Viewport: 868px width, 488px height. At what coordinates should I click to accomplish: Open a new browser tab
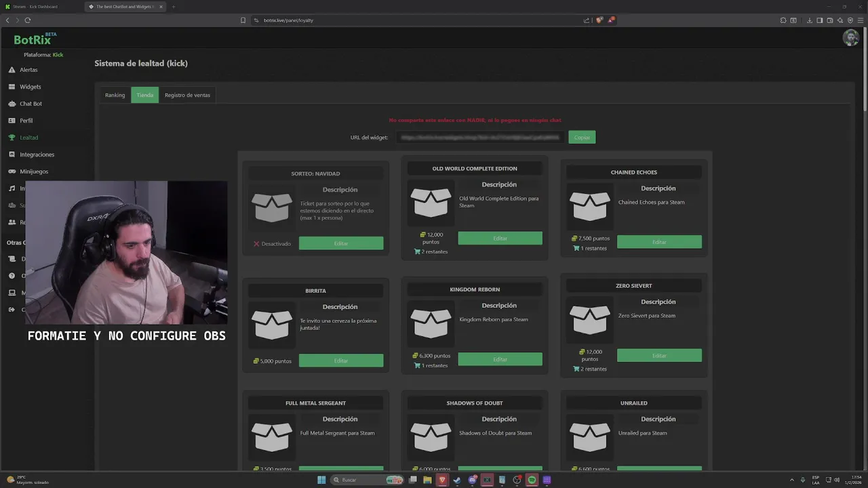click(173, 7)
